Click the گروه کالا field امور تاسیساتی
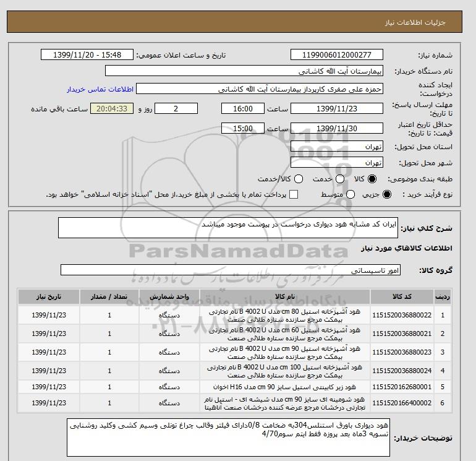The image size is (476, 461). click(x=231, y=270)
